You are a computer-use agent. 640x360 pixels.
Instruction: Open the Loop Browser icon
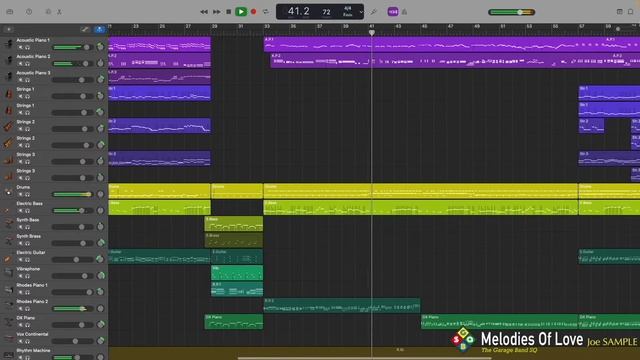tap(619, 12)
